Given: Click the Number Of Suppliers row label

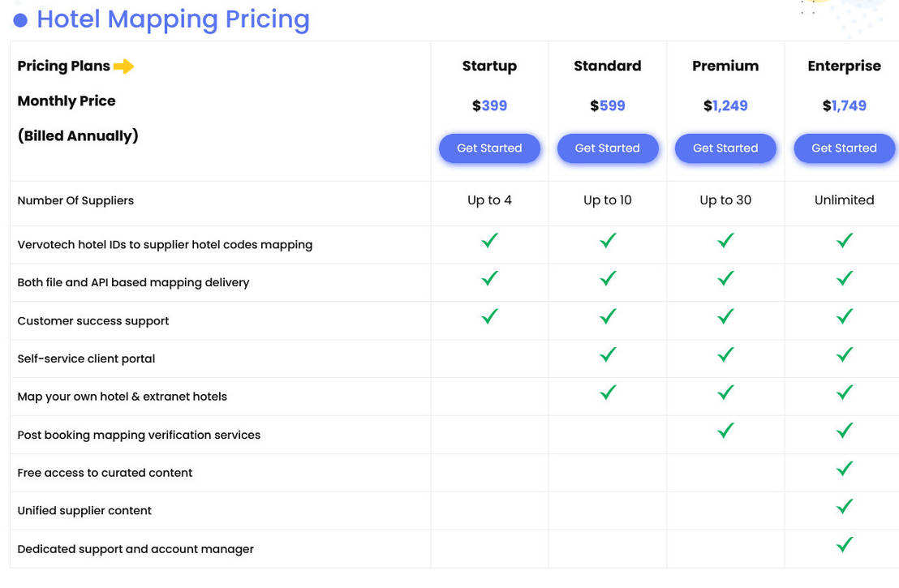Looking at the screenshot, I should [x=75, y=200].
